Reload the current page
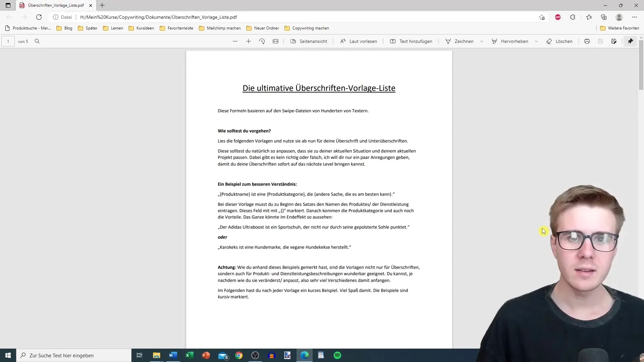 (39, 17)
